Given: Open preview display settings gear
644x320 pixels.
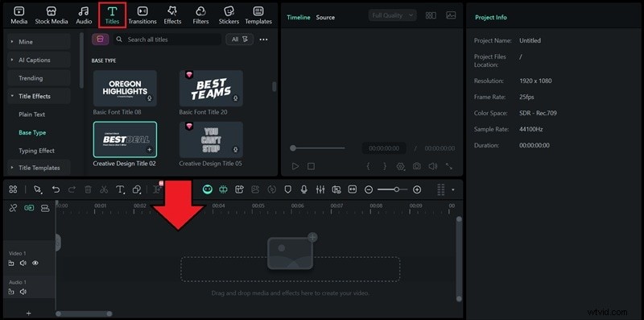Looking at the screenshot, I should click(400, 166).
